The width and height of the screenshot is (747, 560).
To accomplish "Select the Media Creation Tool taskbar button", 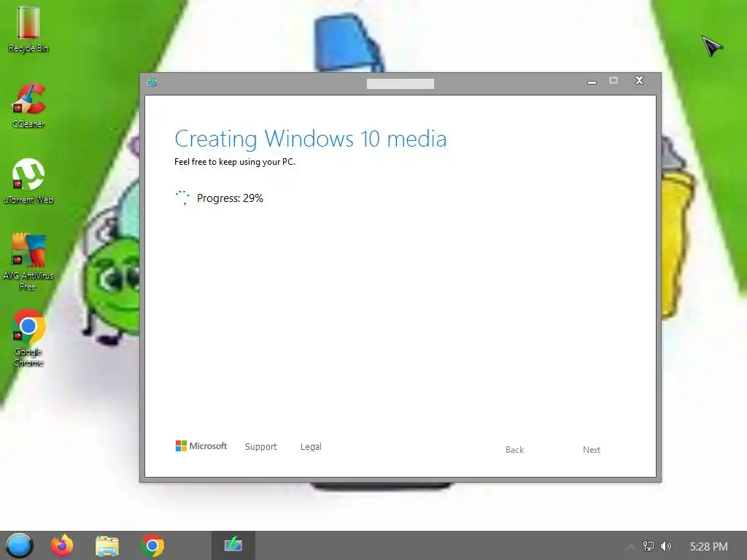I will click(x=233, y=545).
